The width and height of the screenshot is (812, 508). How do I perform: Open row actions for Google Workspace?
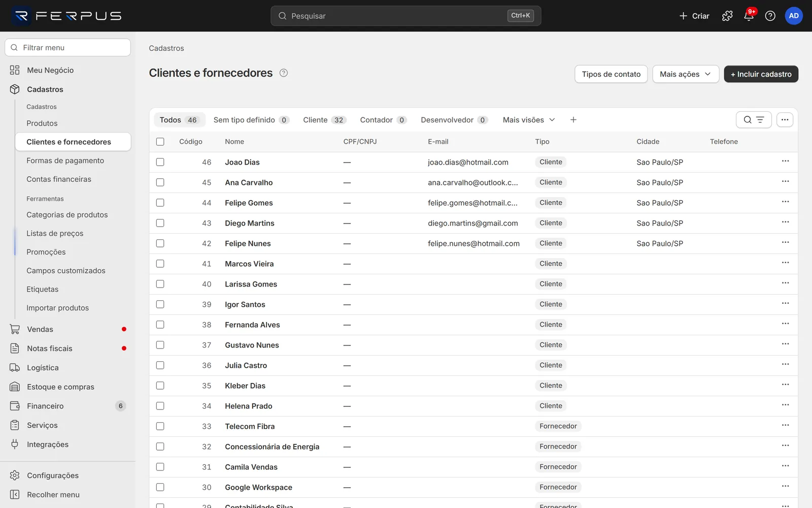[x=785, y=487]
